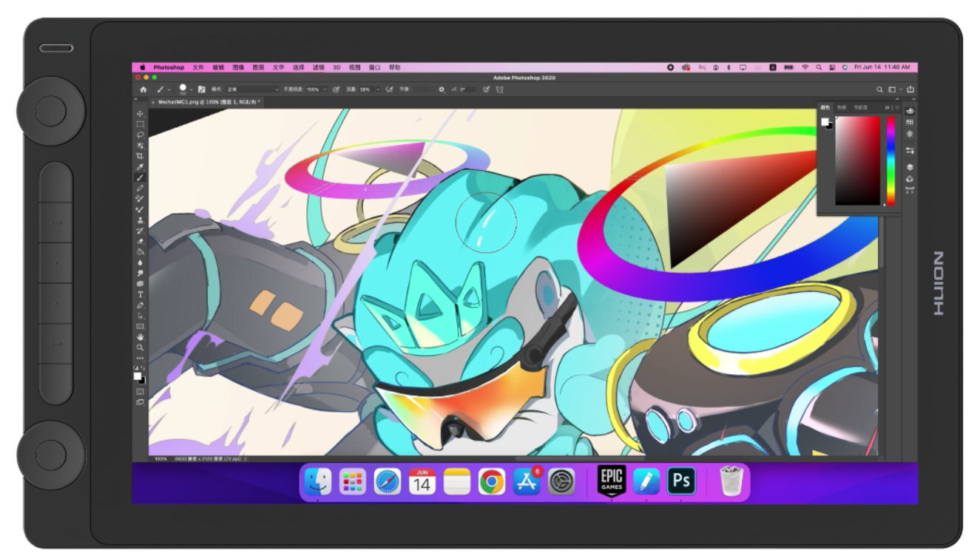Open the Edit Toolbar three-dots button
The width and height of the screenshot is (980, 556).
tap(140, 358)
